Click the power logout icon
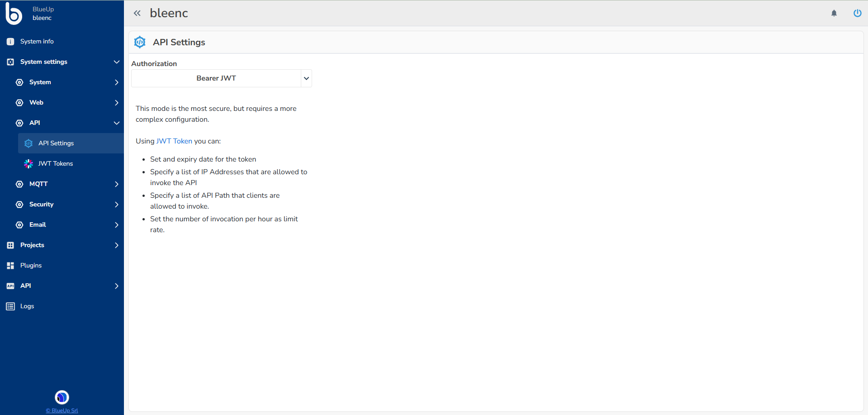Screen dimensions: 868x415 click(x=857, y=13)
